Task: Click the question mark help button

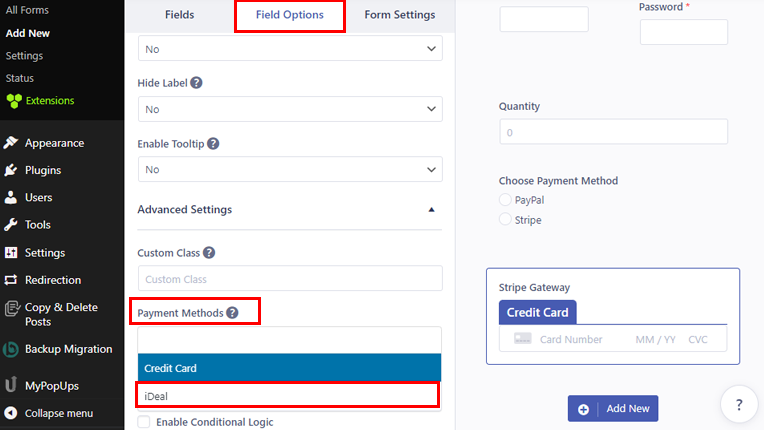Action: 739,405
